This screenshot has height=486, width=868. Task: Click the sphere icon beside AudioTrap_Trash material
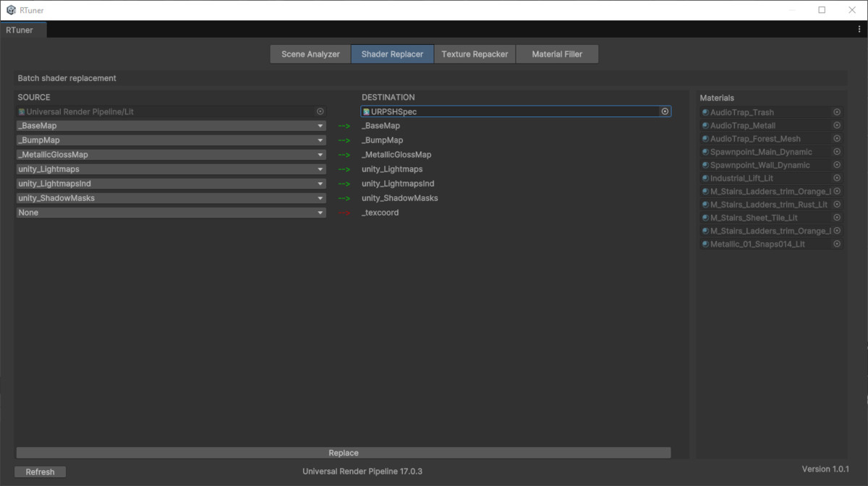(705, 112)
